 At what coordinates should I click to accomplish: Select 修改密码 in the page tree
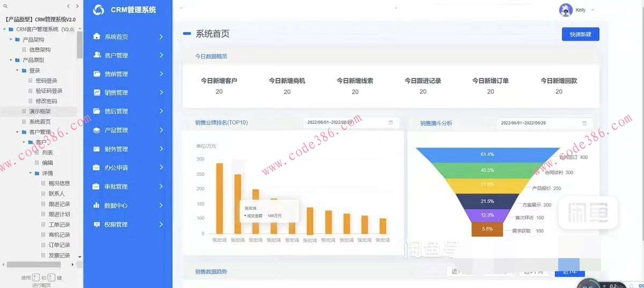pos(46,101)
